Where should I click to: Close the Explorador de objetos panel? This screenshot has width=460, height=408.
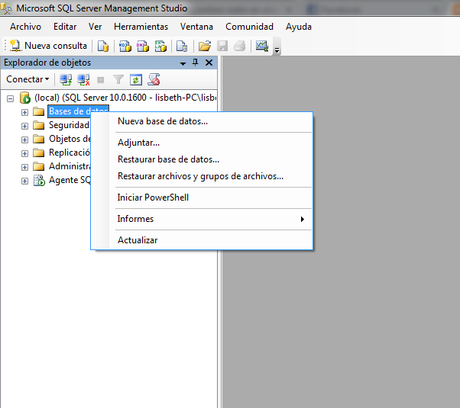[209, 62]
